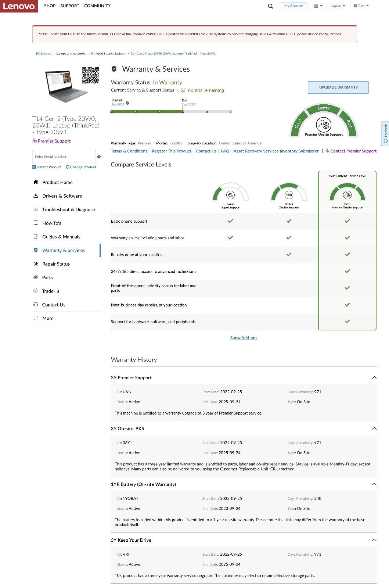
Task: Click the warranty timeline progress bar
Action: [x=171, y=112]
